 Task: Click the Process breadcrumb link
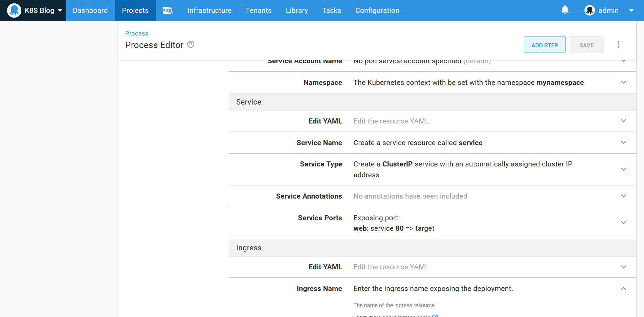click(x=136, y=33)
